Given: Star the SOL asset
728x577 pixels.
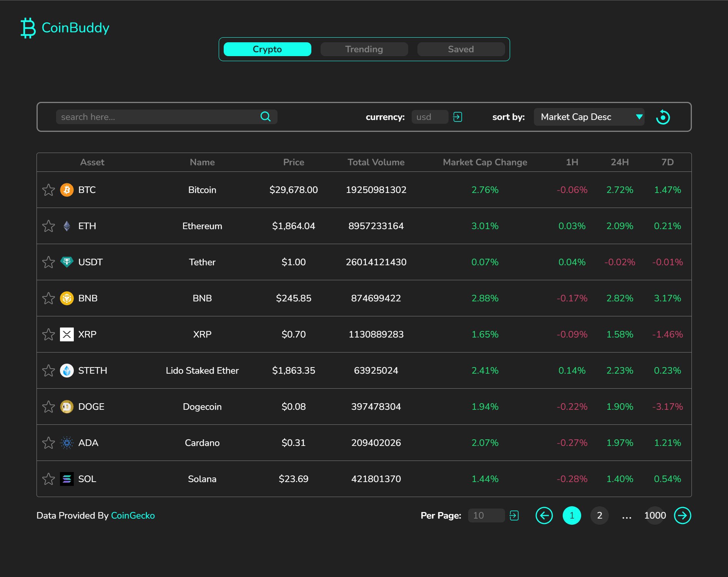Looking at the screenshot, I should (48, 479).
